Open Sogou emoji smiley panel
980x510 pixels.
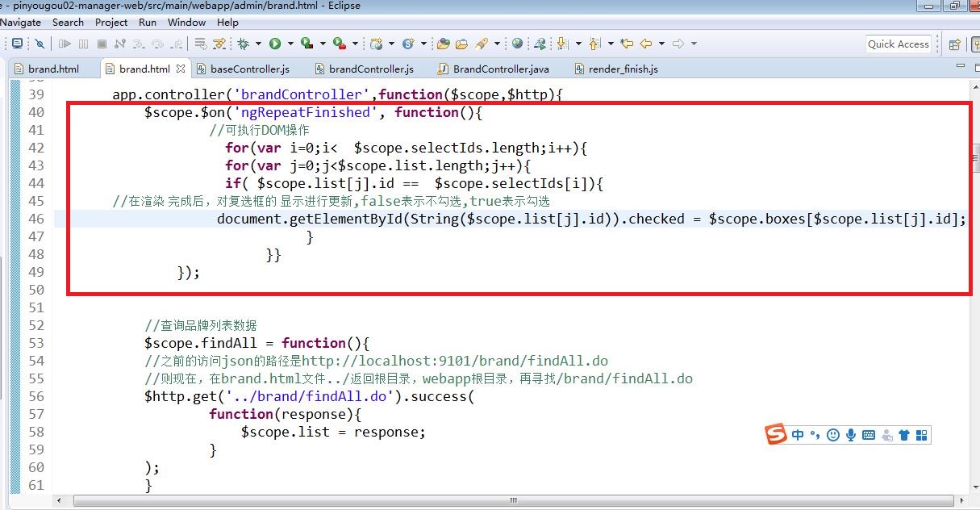(832, 435)
